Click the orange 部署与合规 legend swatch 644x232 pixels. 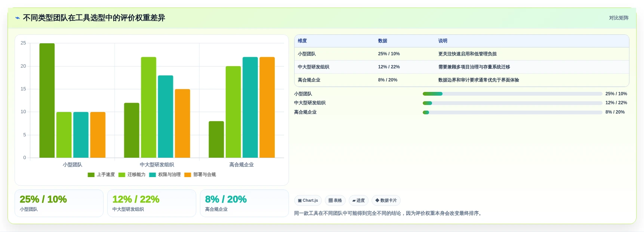click(x=188, y=175)
